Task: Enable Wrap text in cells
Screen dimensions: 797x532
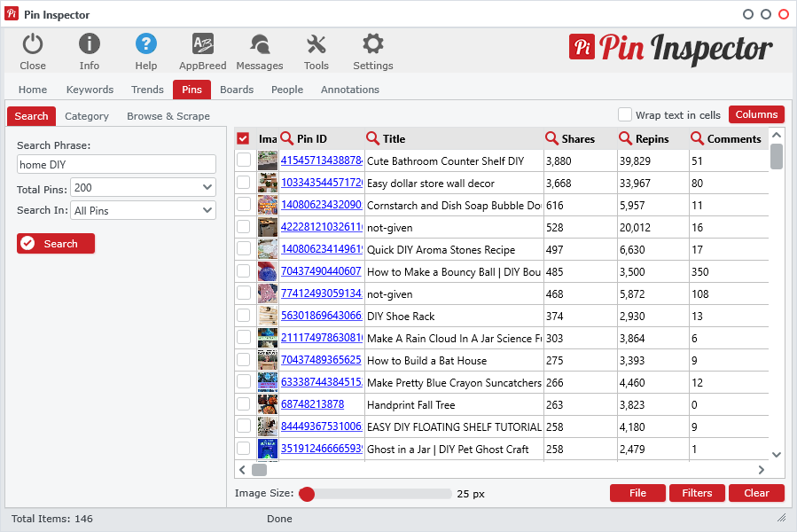Action: (625, 114)
